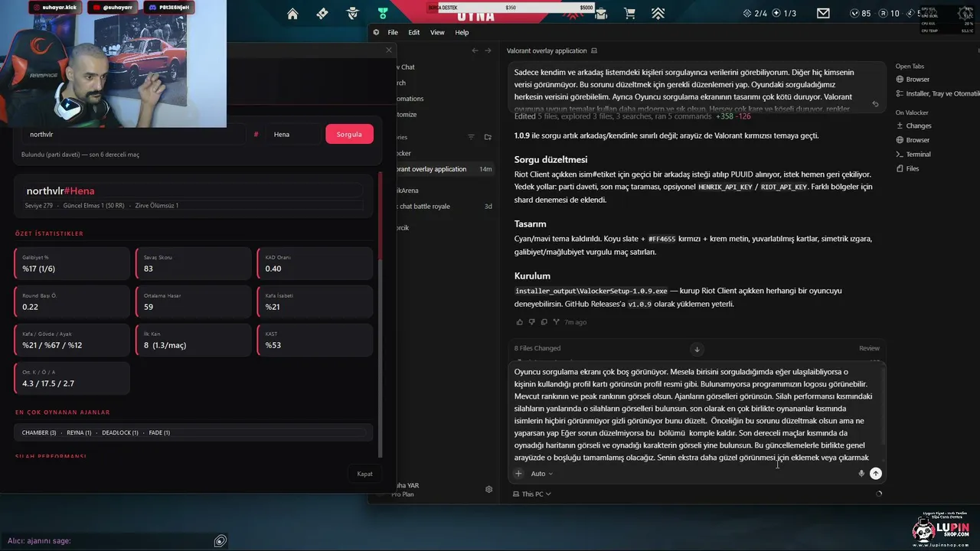
Task: Open the battle pass ticket icon
Action: pos(322,13)
